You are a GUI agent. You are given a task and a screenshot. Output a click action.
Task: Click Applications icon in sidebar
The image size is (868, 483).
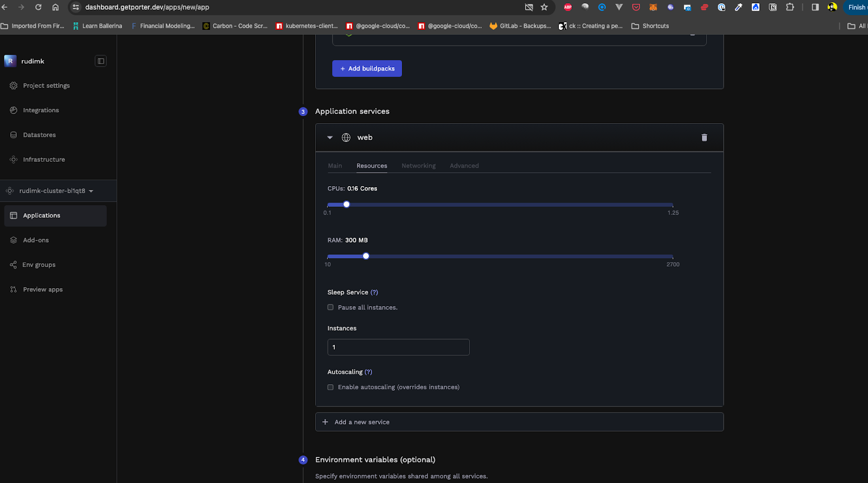tap(14, 215)
